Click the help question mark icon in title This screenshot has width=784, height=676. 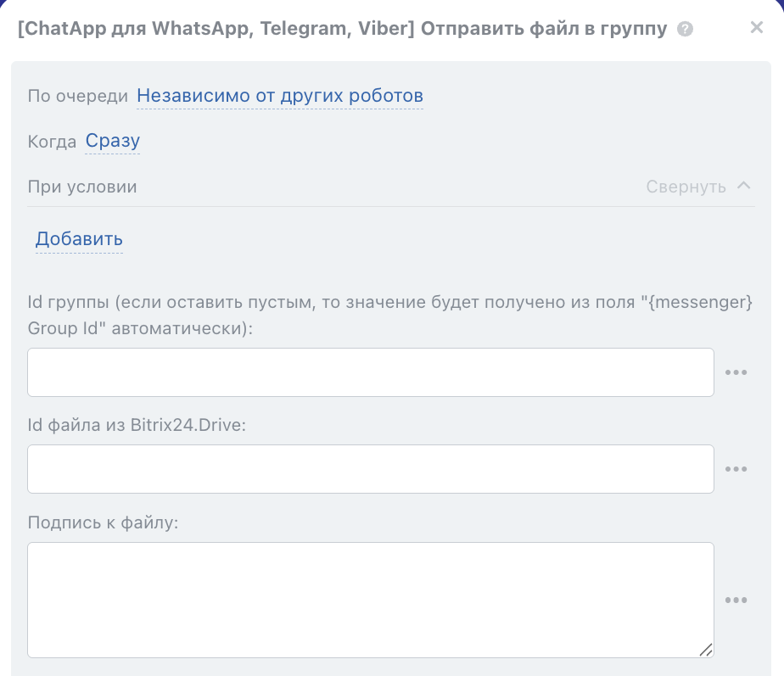(x=686, y=30)
